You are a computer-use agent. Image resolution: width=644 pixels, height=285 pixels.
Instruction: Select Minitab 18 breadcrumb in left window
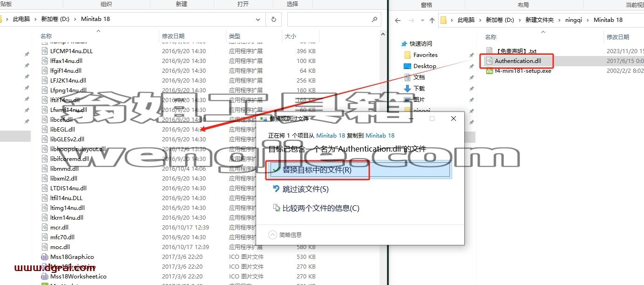(95, 19)
